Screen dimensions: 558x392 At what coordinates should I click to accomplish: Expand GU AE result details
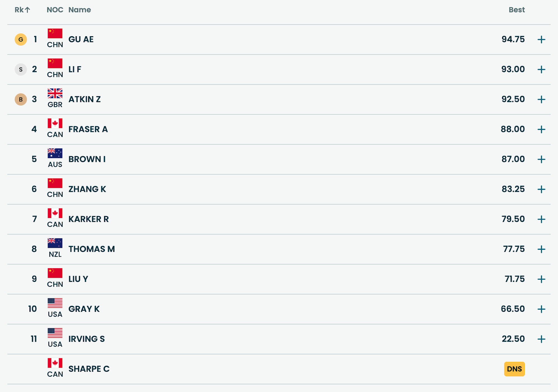click(x=541, y=40)
